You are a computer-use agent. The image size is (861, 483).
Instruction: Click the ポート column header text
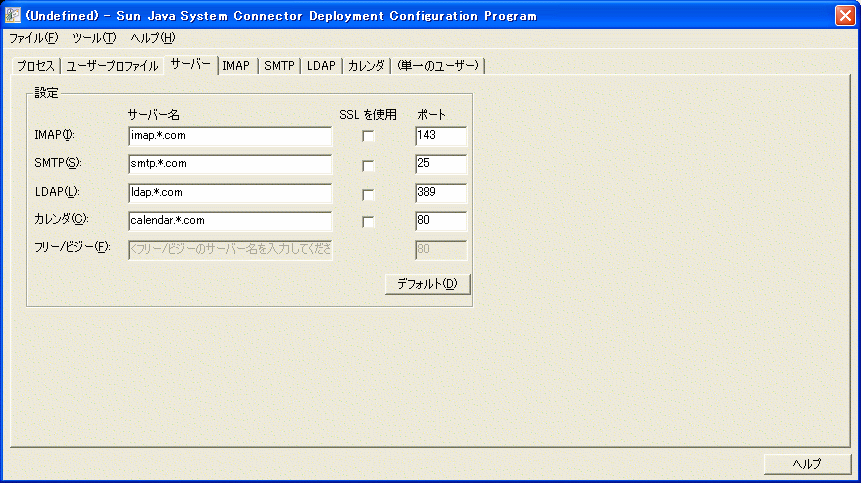[432, 115]
